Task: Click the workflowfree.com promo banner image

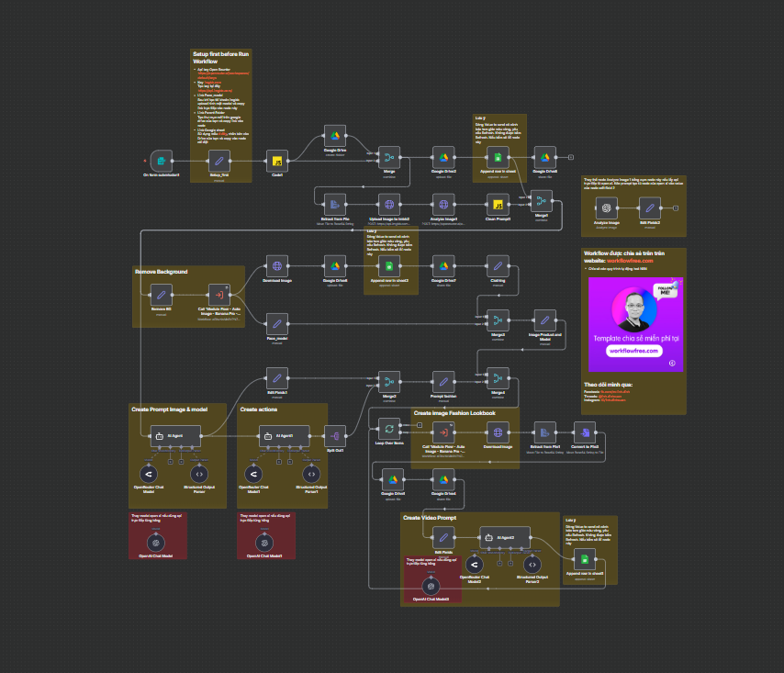Action: [x=633, y=324]
